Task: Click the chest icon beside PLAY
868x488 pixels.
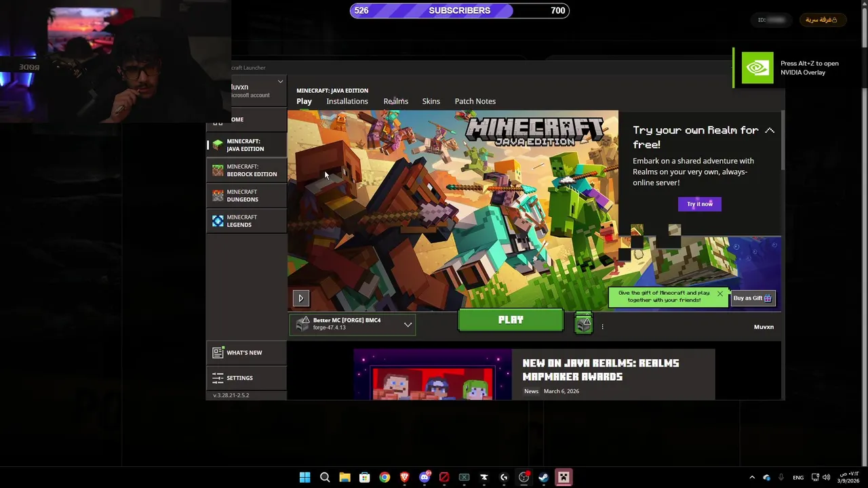Action: [x=584, y=324]
